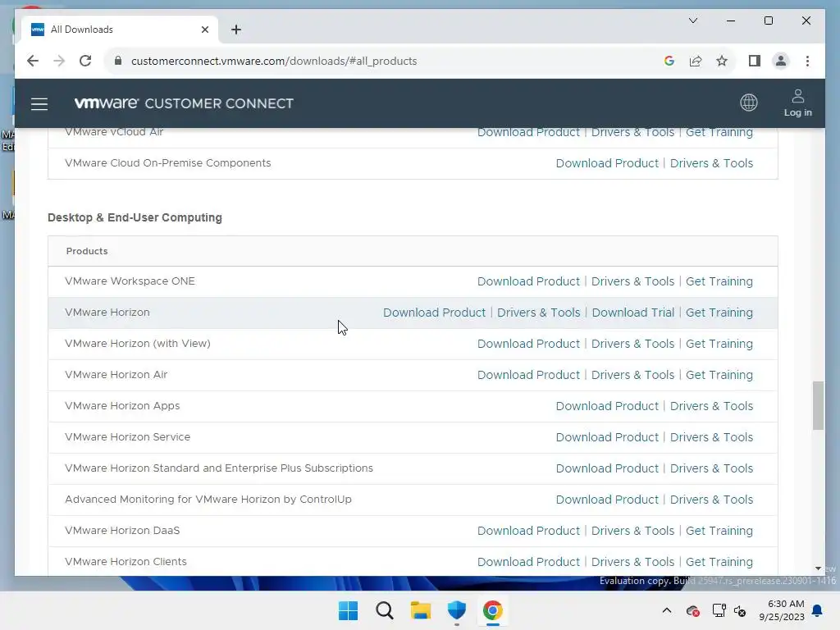Share this page via share icon

pyautogui.click(x=696, y=61)
